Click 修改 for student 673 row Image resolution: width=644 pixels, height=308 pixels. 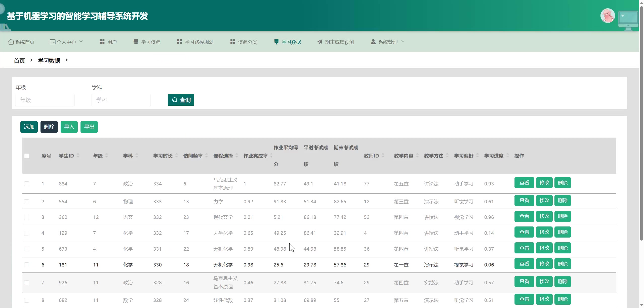pos(544,248)
